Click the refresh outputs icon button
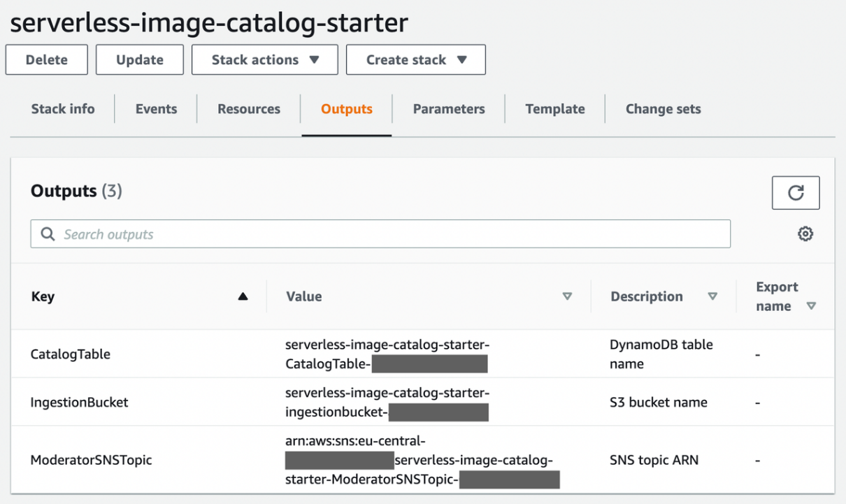Screen dimensions: 846x504 [796, 193]
